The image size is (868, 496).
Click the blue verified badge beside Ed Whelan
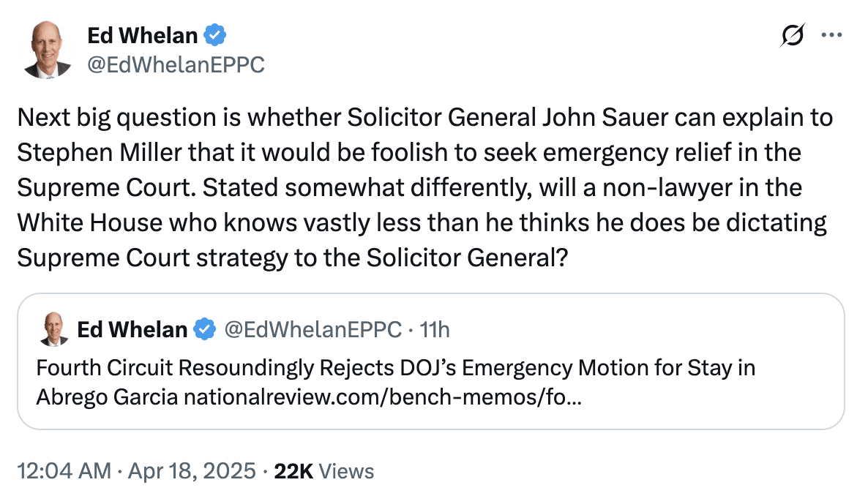click(214, 35)
